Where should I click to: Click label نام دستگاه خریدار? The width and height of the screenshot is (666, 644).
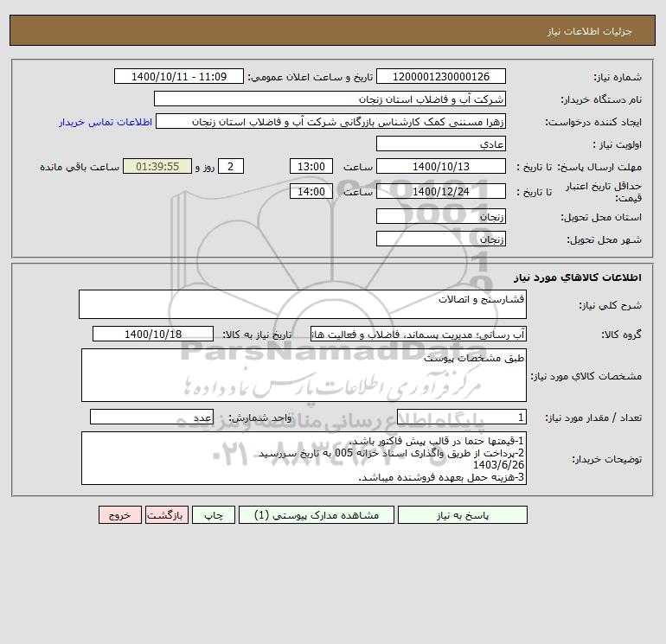(601, 99)
